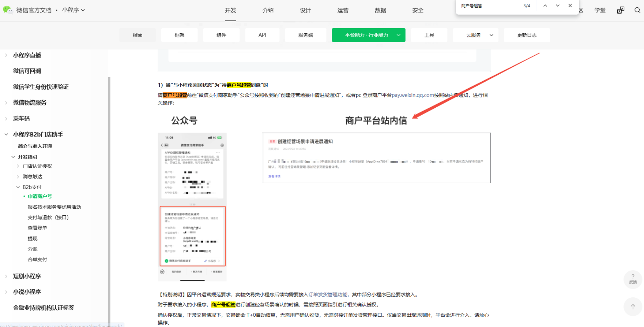Open 学堂 in the header

(x=600, y=10)
